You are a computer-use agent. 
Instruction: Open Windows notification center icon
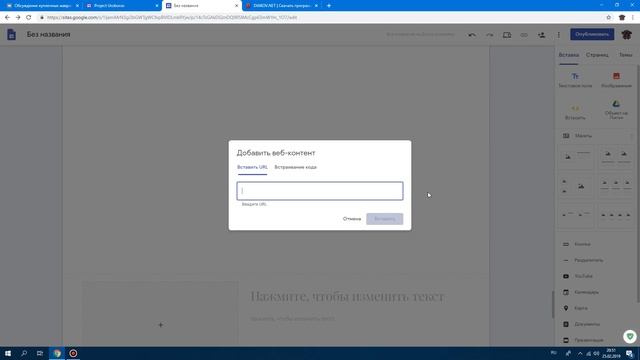tap(629, 353)
